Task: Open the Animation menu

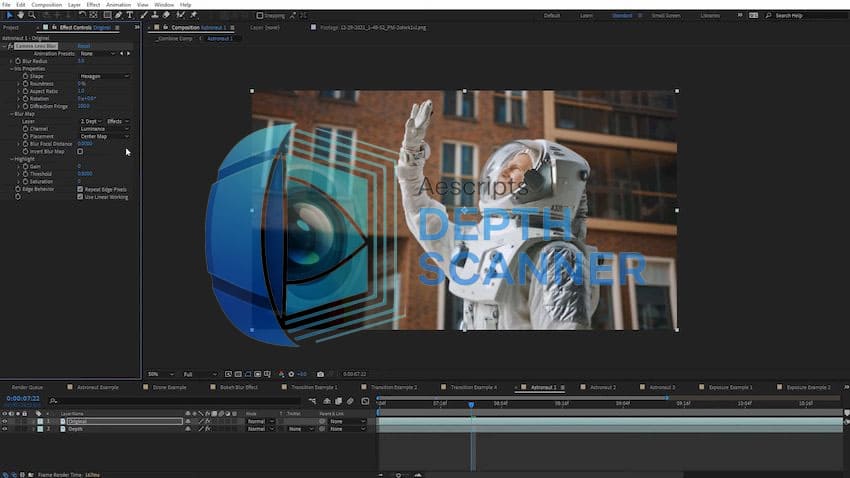Action: 118,4
